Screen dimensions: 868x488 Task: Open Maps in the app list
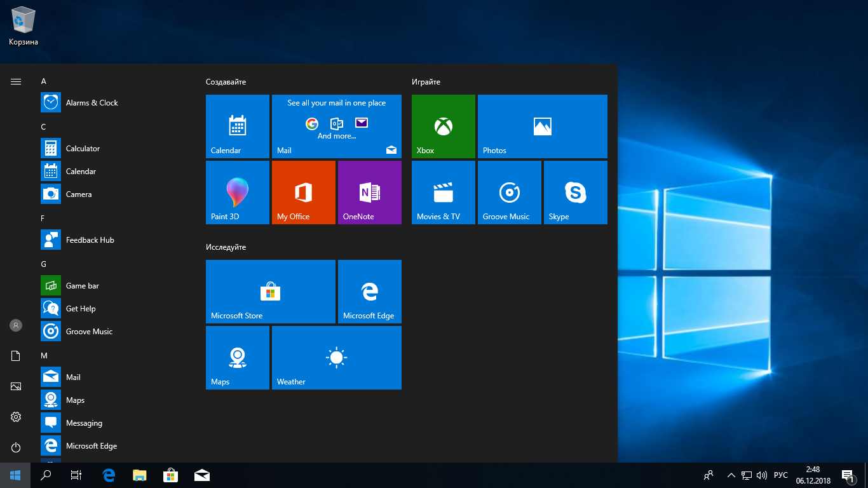tap(114, 400)
